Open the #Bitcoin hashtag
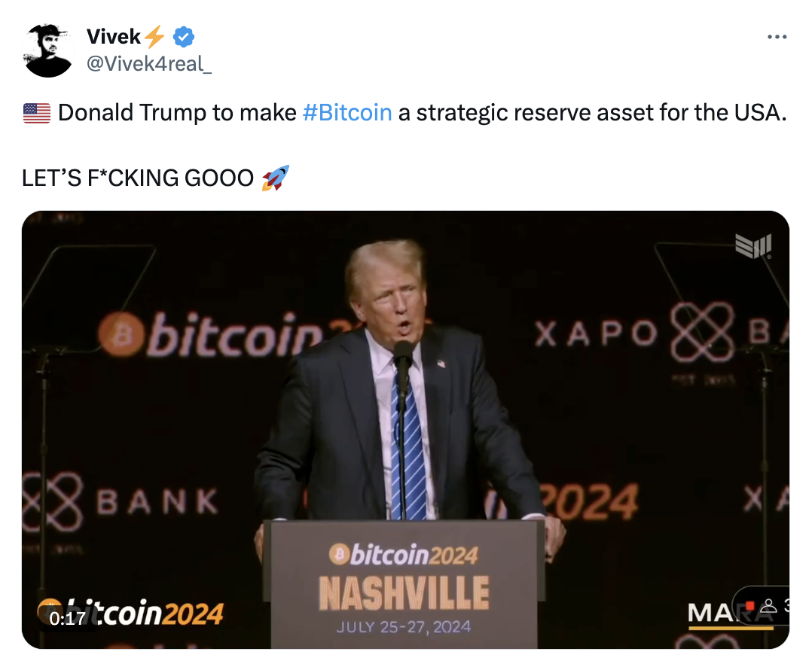Image resolution: width=812 pixels, height=667 pixels. 347,112
